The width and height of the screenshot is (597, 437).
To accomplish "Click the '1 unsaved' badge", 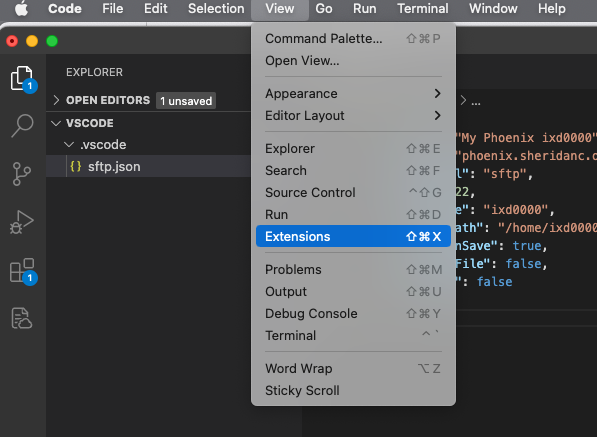I will click(x=186, y=101).
